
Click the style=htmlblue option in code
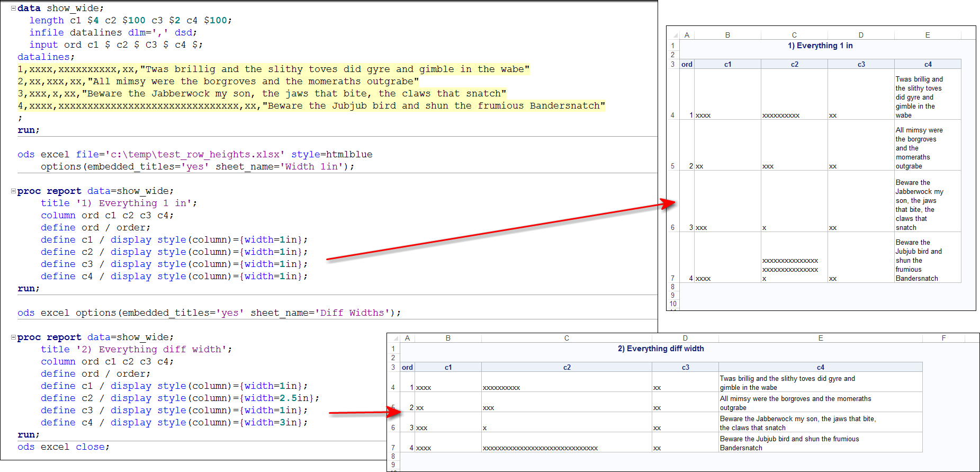[331, 155]
